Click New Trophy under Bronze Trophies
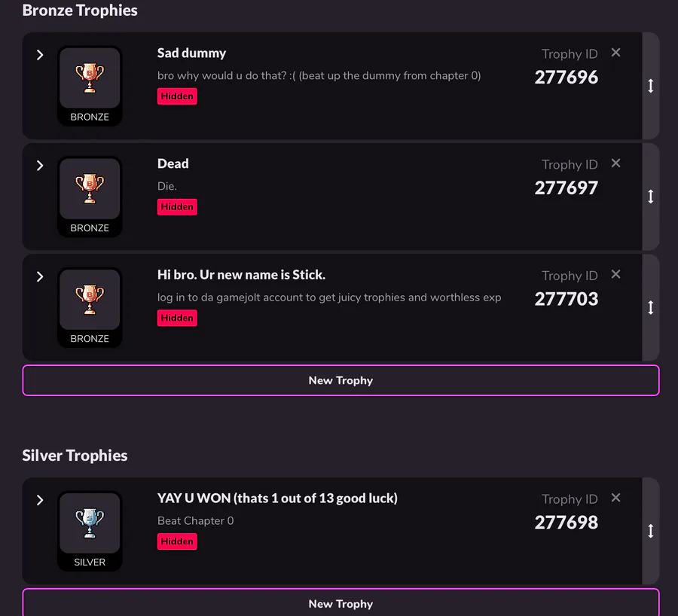Viewport: 678px width, 616px height. [x=341, y=380]
